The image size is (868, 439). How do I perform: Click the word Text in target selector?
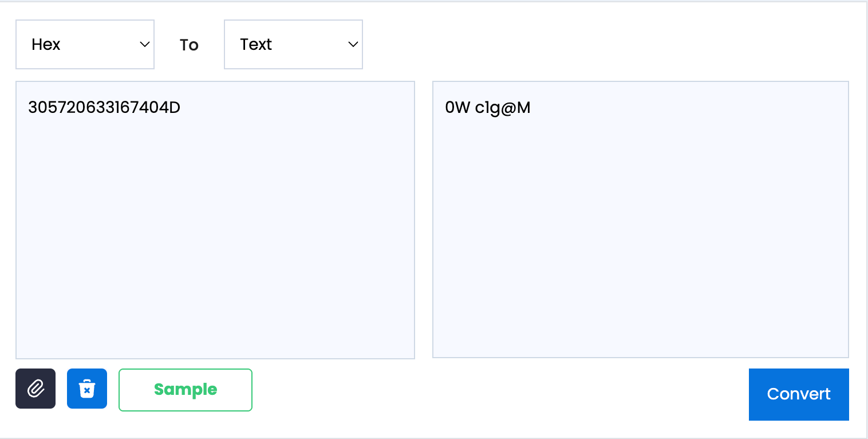(256, 45)
